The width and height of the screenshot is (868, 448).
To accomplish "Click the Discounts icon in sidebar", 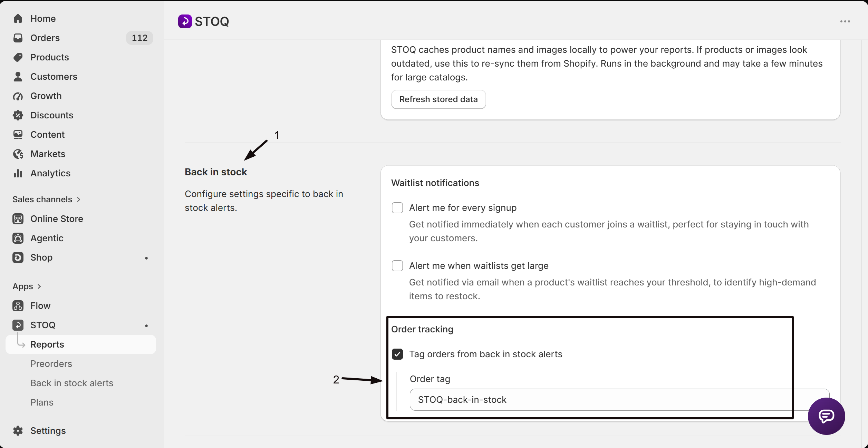I will tap(18, 115).
